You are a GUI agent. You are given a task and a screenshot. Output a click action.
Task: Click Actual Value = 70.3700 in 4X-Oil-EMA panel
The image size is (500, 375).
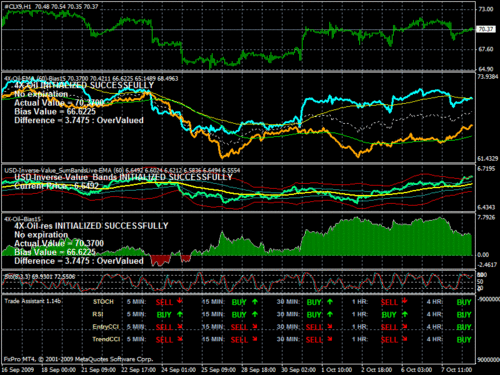(x=59, y=103)
